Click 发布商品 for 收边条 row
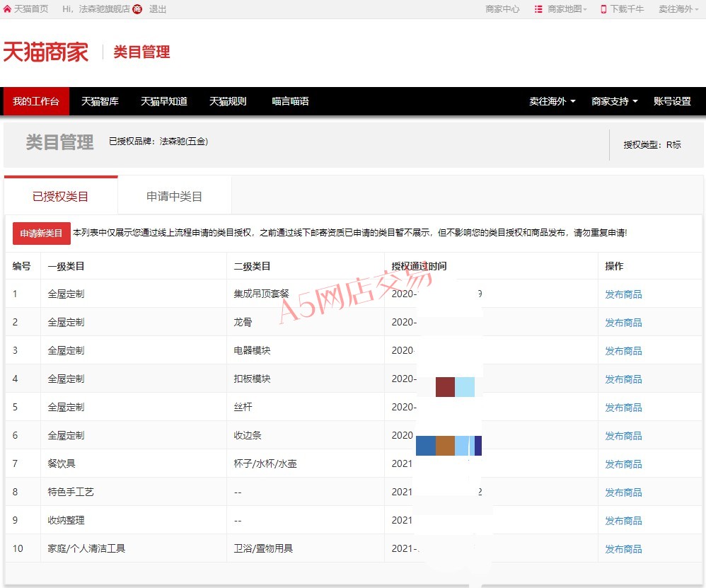 624,436
